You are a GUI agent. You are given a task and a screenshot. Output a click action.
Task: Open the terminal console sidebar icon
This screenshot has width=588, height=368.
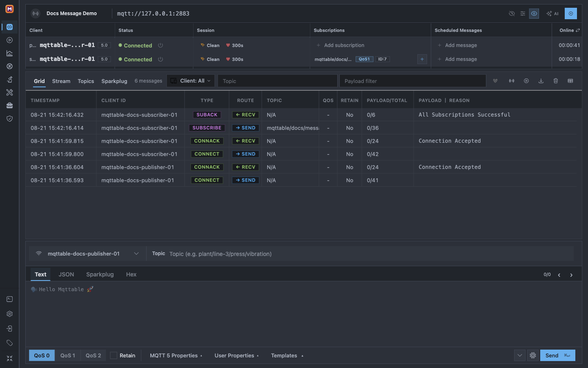[x=9, y=299]
